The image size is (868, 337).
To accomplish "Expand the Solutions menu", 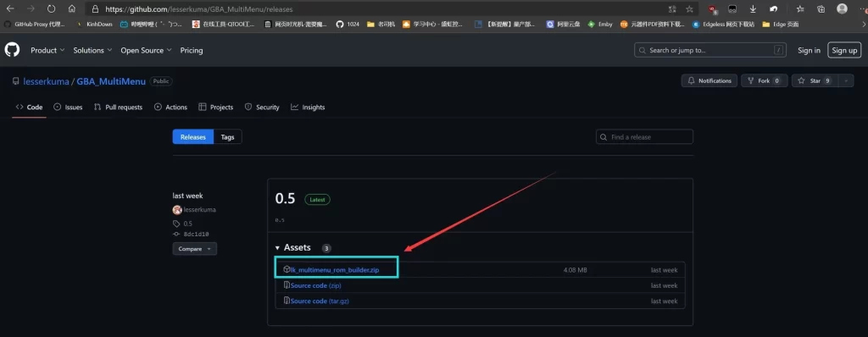I will coord(92,50).
